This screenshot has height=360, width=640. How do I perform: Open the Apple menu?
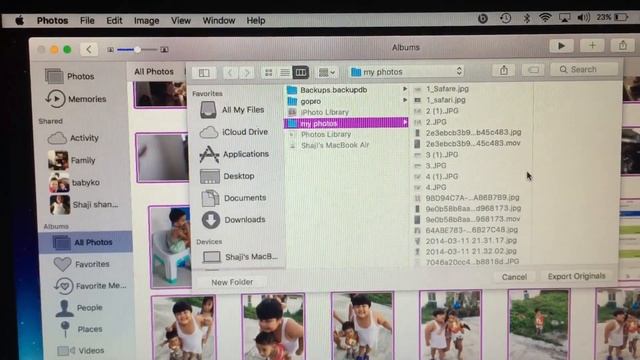[x=19, y=20]
